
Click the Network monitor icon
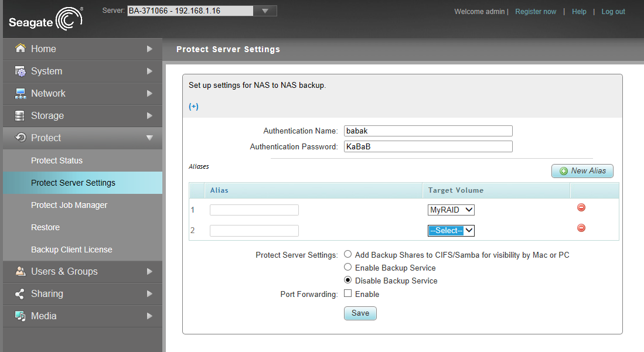tap(21, 94)
